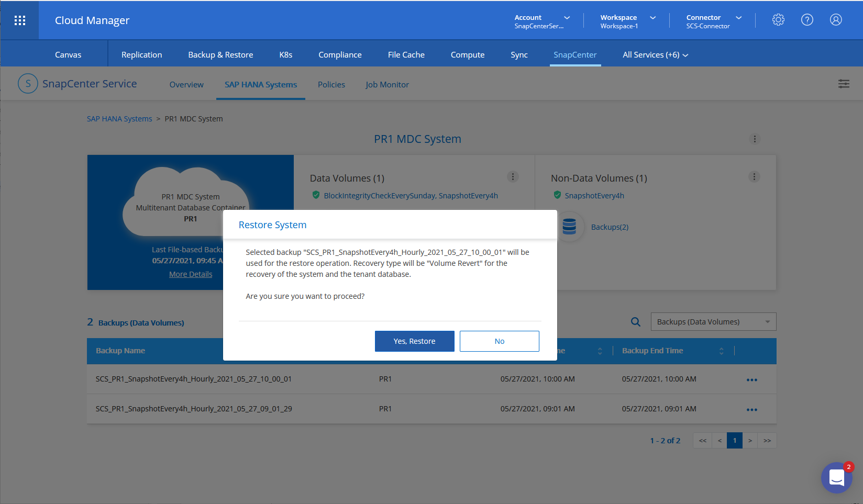
Task: Switch to the Compute tab
Action: coord(468,55)
